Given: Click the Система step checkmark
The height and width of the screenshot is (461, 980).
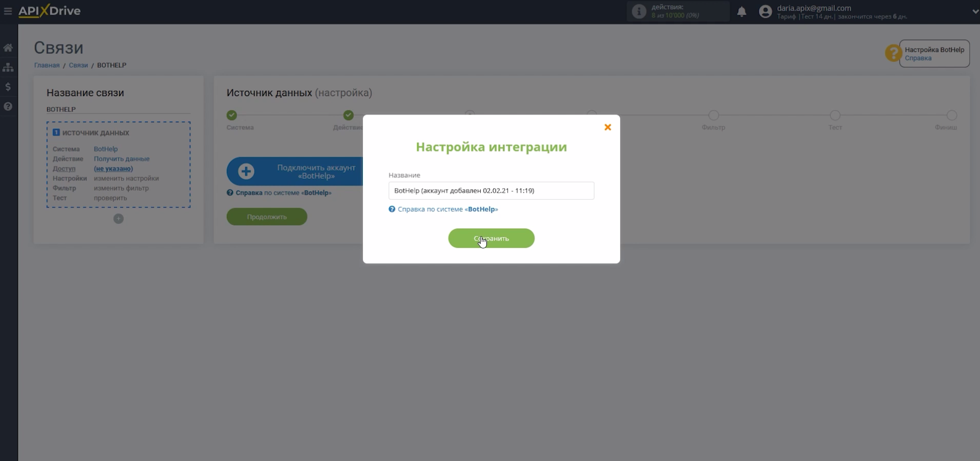Looking at the screenshot, I should [232, 115].
